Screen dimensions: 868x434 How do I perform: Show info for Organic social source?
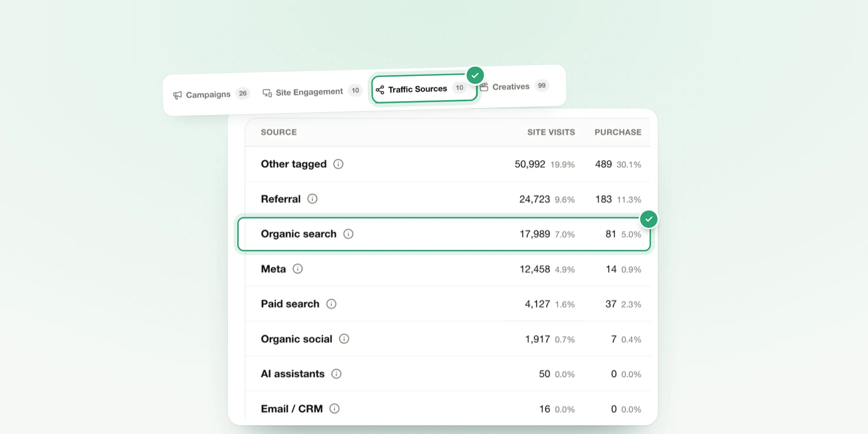coord(344,339)
